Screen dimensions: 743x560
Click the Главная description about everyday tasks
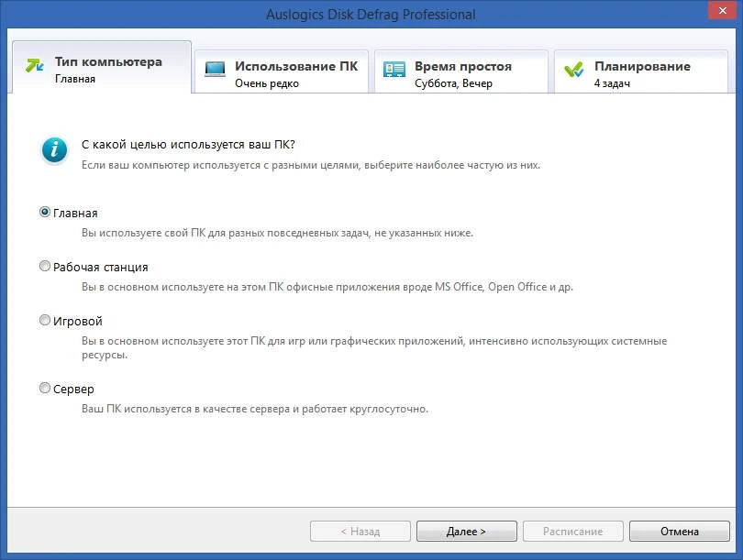tap(277, 233)
